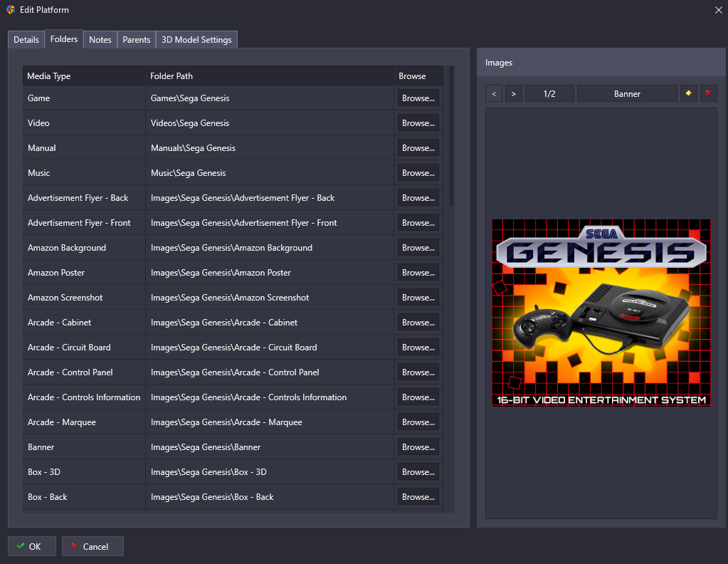728x564 pixels.
Task: Select the Manuals\Sega Genesis folder path
Action: pyautogui.click(x=270, y=147)
